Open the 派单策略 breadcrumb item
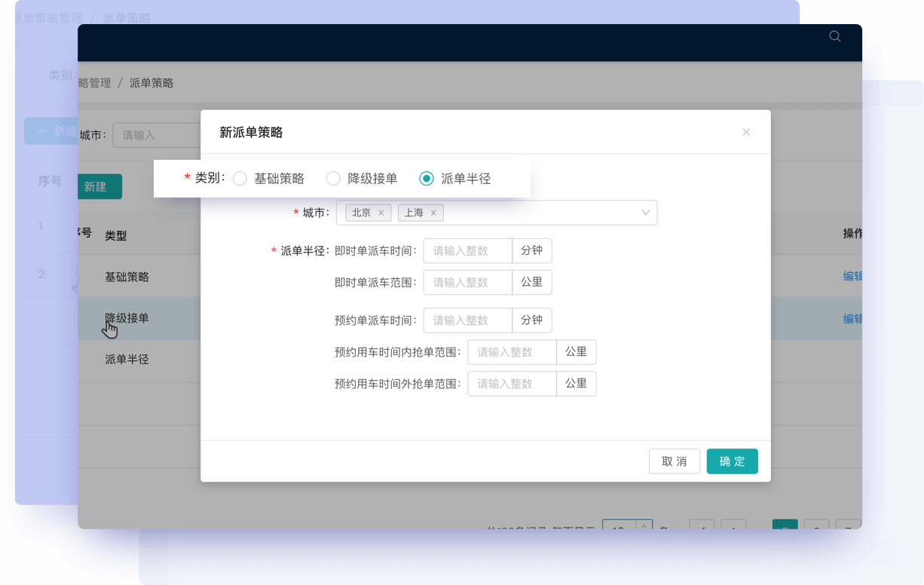The height and width of the screenshot is (585, 924). coord(151,83)
